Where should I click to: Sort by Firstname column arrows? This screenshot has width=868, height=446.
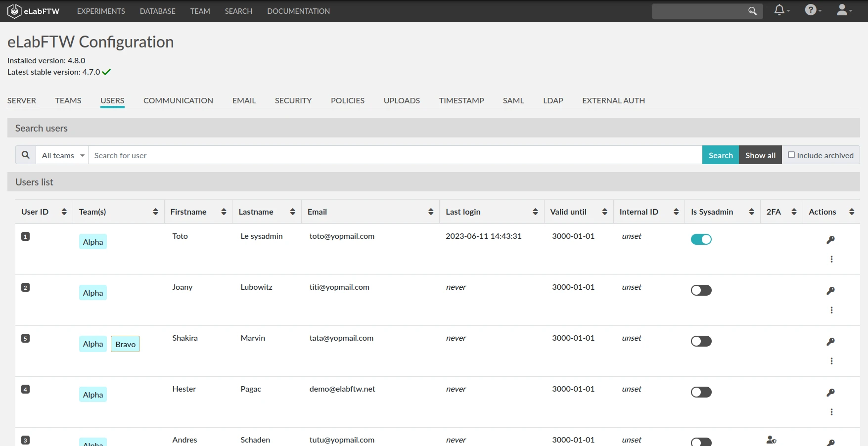point(224,212)
